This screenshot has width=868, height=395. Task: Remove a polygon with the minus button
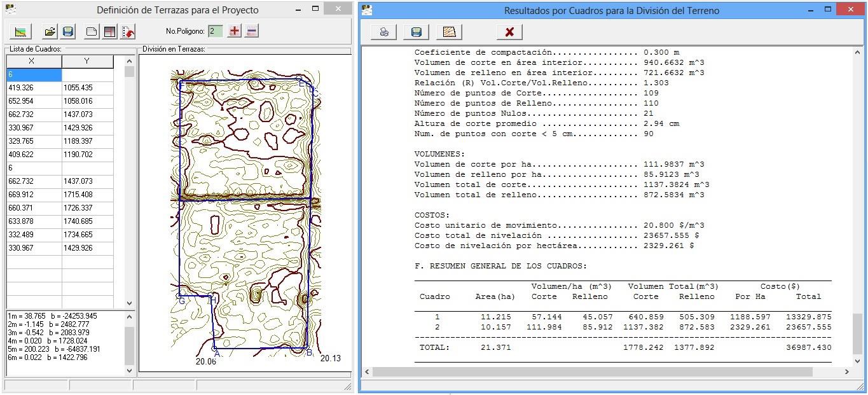(252, 31)
